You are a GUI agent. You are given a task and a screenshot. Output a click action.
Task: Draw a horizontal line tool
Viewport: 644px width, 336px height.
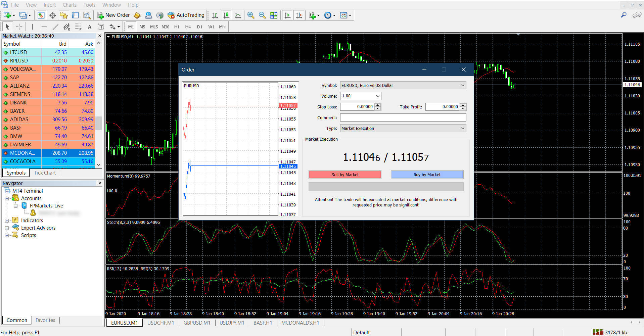click(x=44, y=27)
